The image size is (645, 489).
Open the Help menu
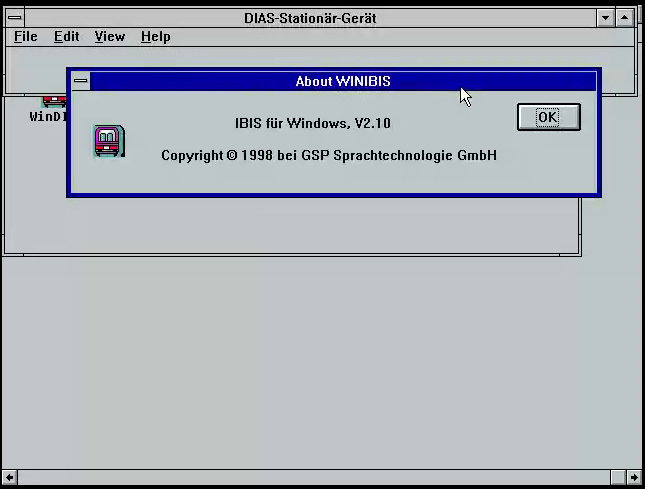click(x=155, y=37)
